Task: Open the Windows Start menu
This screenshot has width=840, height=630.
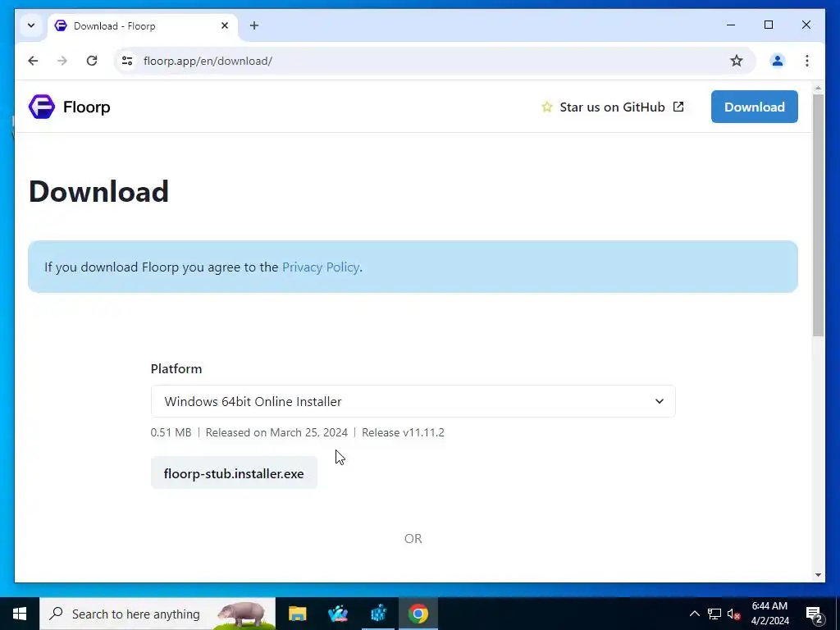Action: [20, 614]
